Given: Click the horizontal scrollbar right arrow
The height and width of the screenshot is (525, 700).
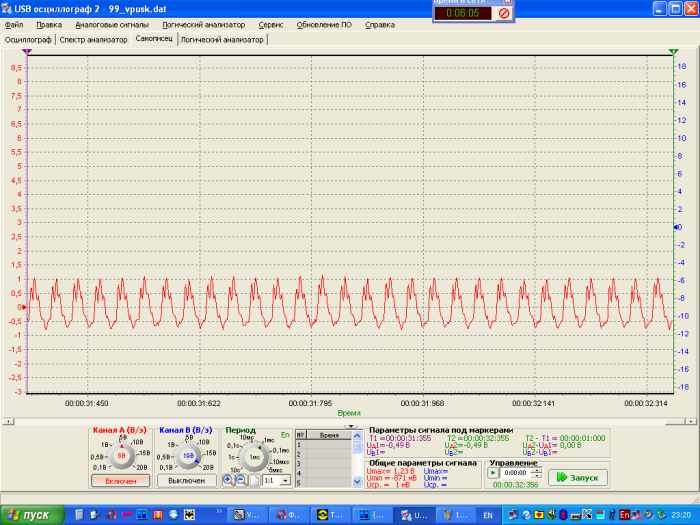Looking at the screenshot, I should (x=691, y=421).
